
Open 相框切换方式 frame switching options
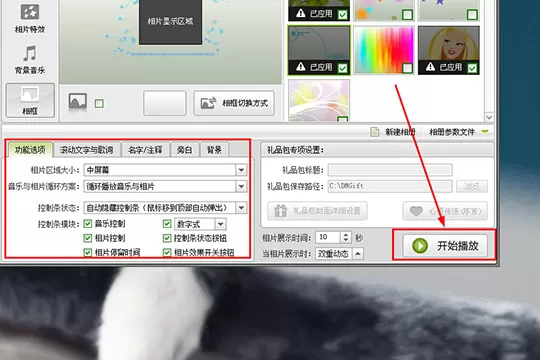pos(234,103)
